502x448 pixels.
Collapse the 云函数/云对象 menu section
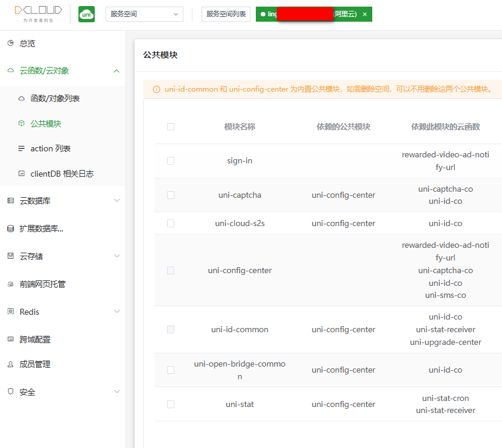[x=116, y=71]
